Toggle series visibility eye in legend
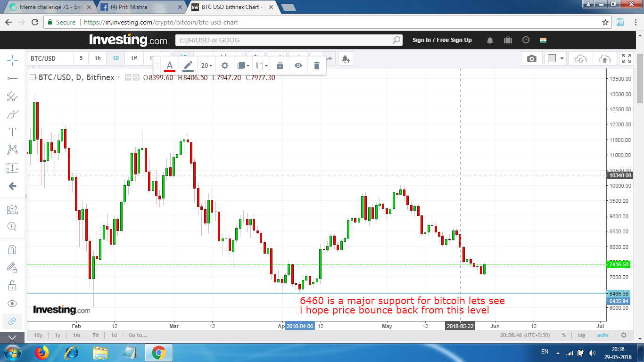The image size is (644, 362). tap(128, 77)
